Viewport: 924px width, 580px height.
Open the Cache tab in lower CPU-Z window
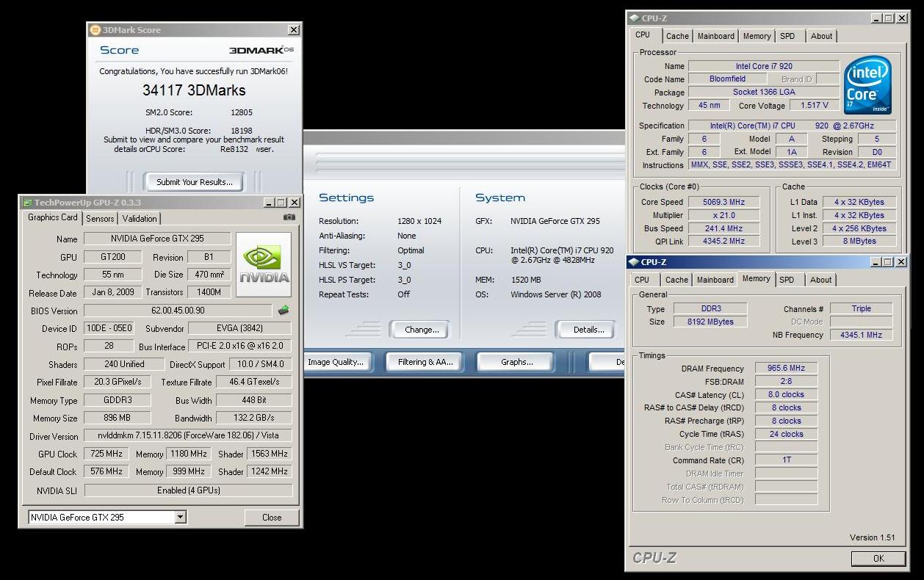[x=676, y=280]
